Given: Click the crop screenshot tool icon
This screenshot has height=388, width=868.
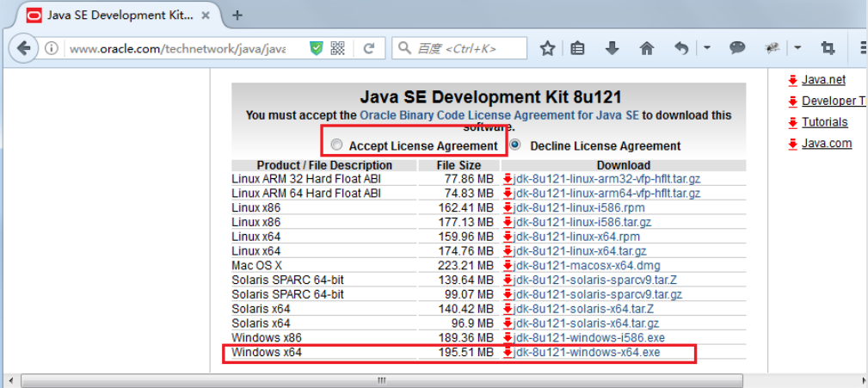Looking at the screenshot, I should coord(828,48).
